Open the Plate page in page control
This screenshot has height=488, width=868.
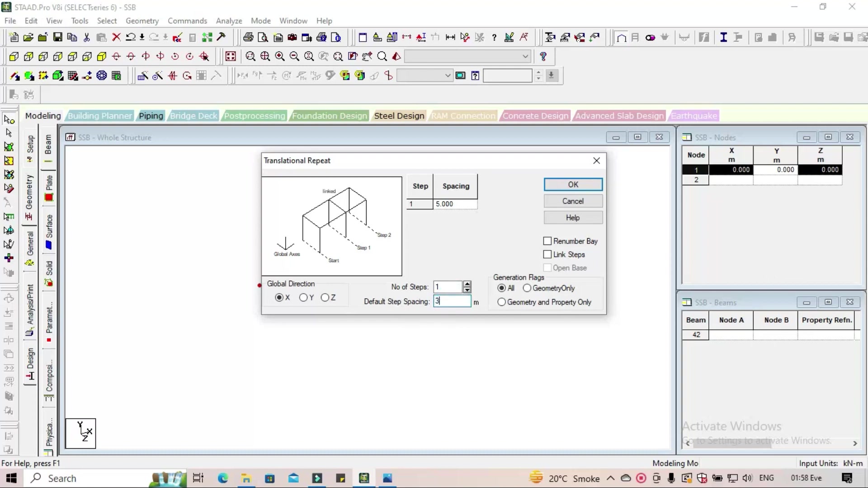(x=49, y=188)
